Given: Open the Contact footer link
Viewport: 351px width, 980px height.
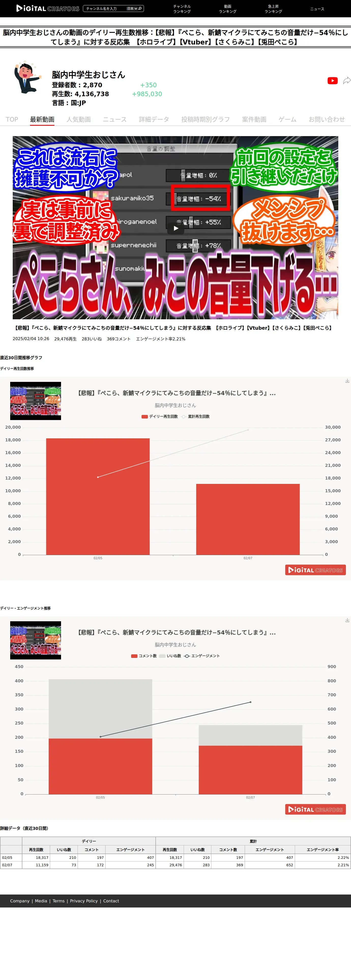Looking at the screenshot, I should tap(111, 901).
